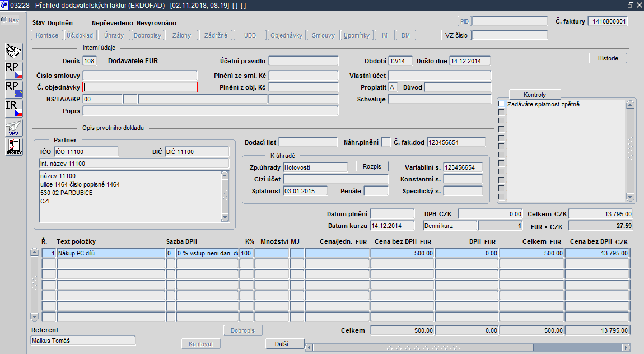This screenshot has height=354, width=644.
Task: Click the Číslo smlouvy input field
Action: pos(140,75)
